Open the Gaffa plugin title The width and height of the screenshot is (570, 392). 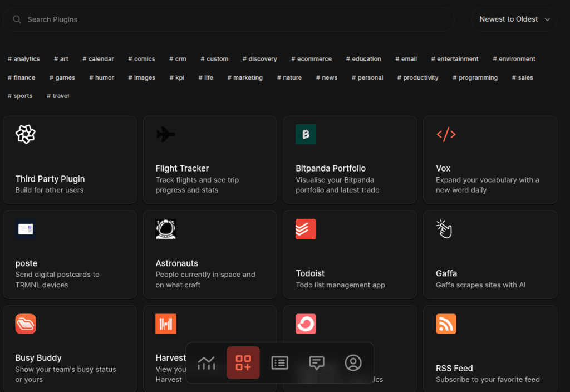coord(446,273)
